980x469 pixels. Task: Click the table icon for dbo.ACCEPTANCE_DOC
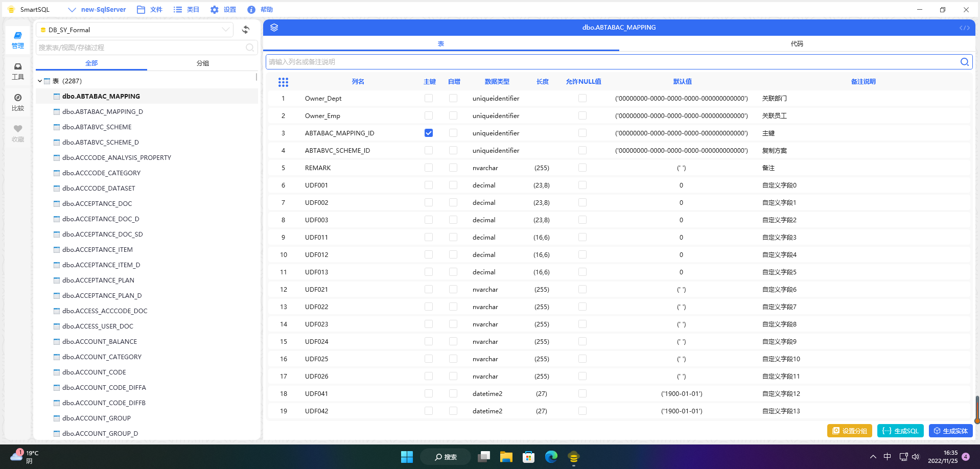click(x=57, y=204)
